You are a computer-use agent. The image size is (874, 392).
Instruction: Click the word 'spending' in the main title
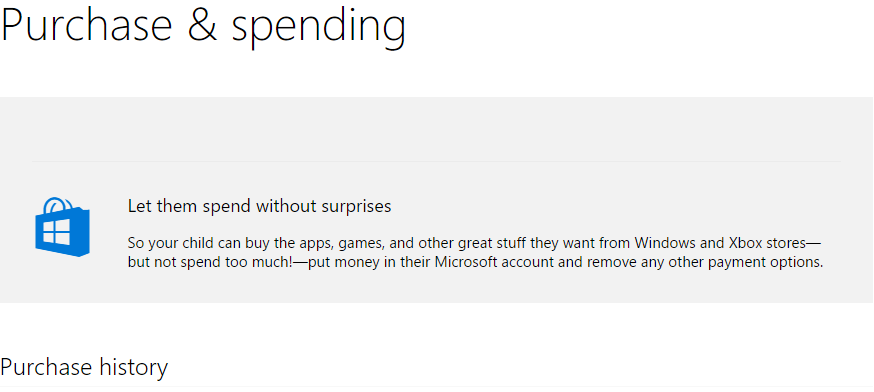318,28
